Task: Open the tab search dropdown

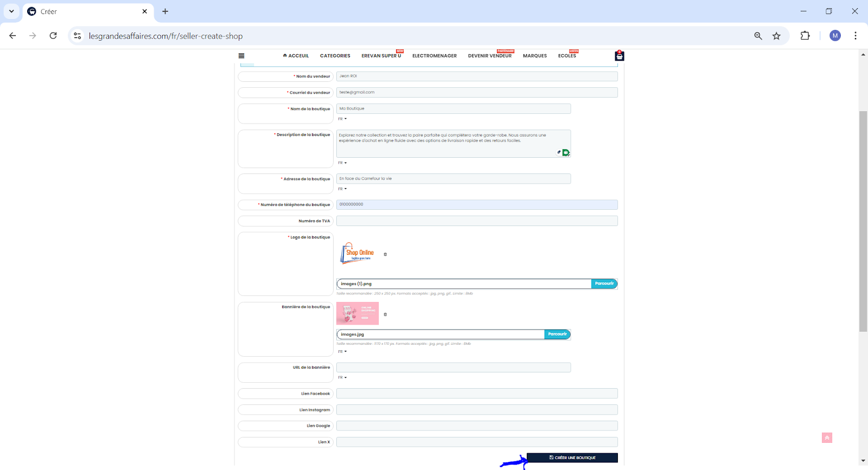Action: point(11,11)
